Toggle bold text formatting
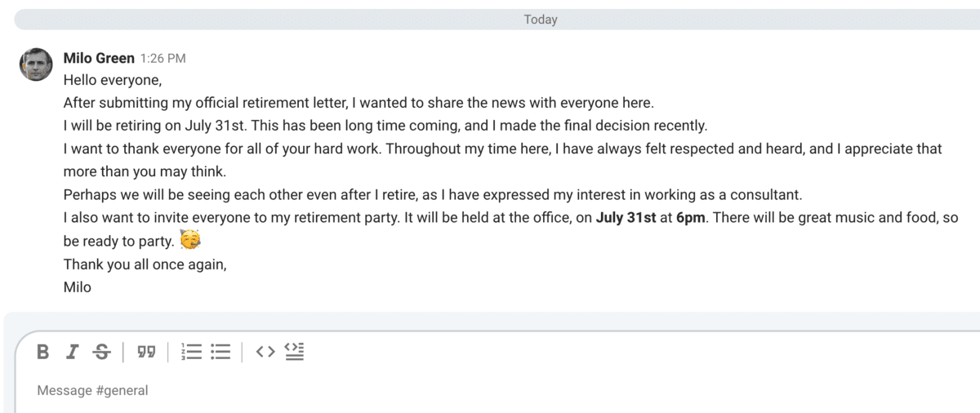 [x=43, y=352]
